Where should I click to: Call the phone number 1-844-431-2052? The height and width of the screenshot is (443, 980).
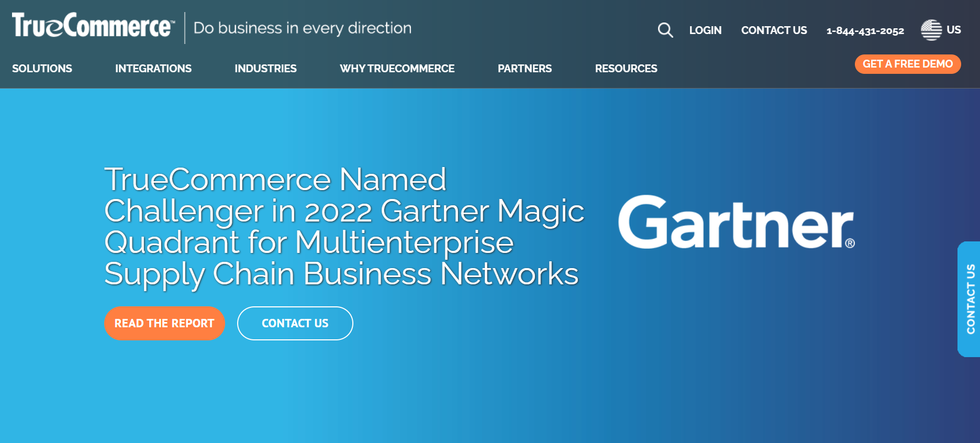865,31
